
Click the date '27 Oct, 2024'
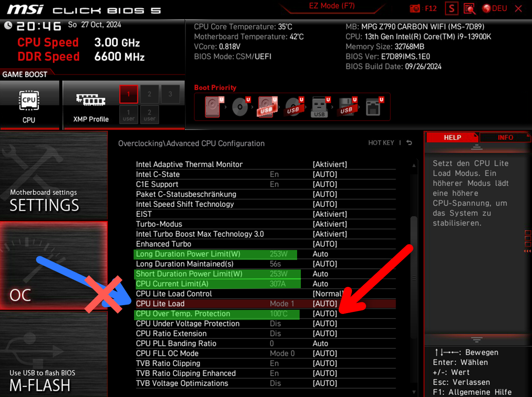pyautogui.click(x=101, y=25)
